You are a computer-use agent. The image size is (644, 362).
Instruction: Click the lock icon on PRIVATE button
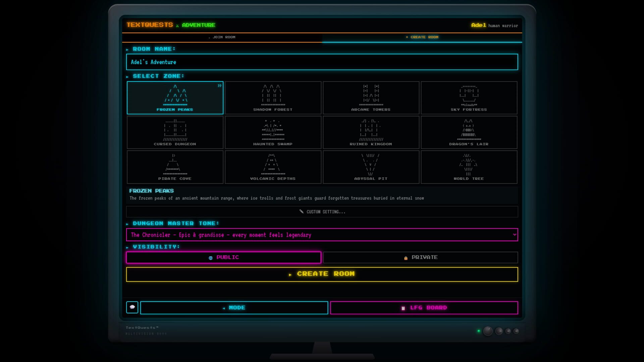(x=406, y=257)
